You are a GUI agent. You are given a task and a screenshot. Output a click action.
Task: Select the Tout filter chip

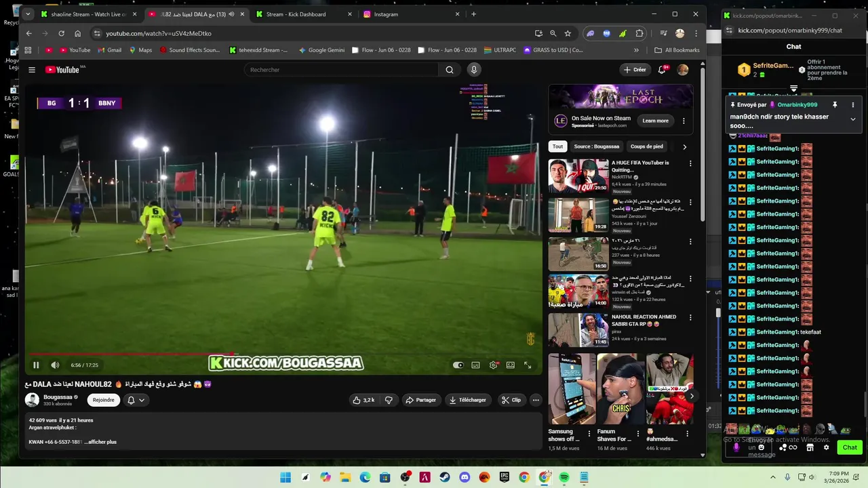[x=557, y=146]
